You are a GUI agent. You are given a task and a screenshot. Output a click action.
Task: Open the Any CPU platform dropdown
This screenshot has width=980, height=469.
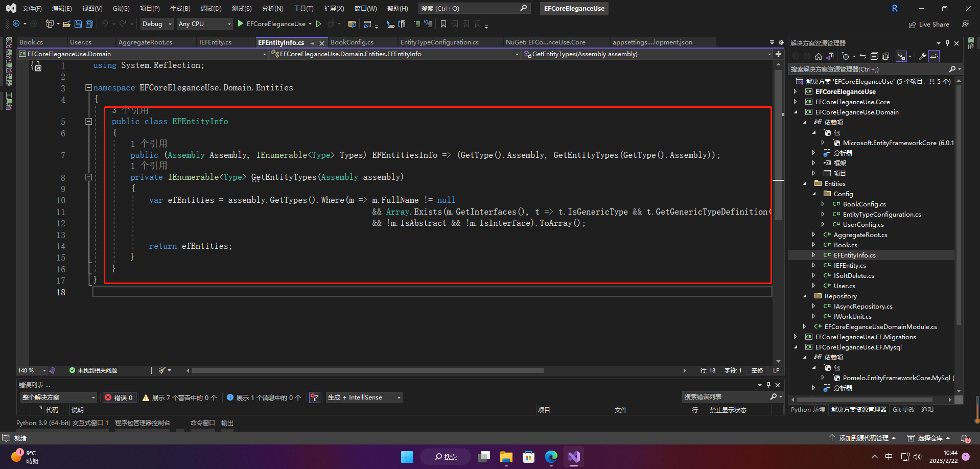pos(204,24)
